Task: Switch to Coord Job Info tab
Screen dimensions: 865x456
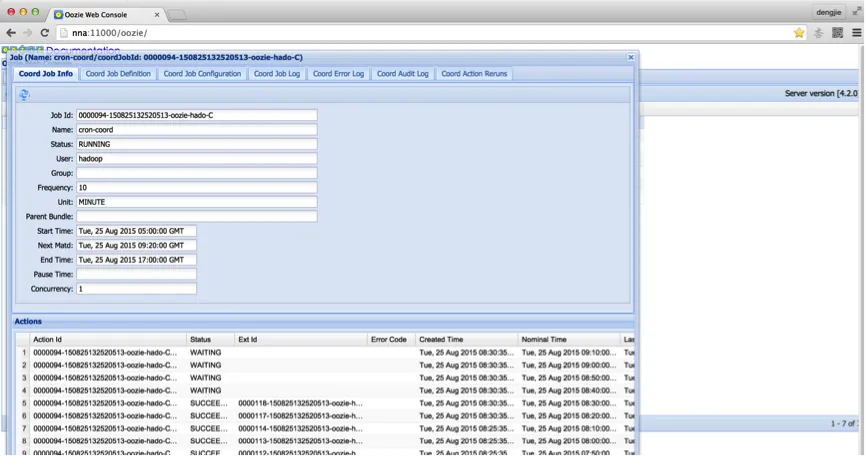Action: pyautogui.click(x=46, y=74)
